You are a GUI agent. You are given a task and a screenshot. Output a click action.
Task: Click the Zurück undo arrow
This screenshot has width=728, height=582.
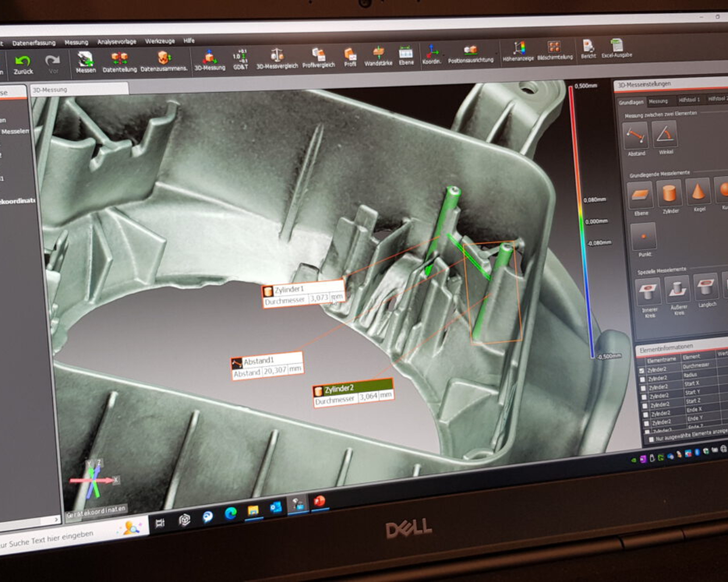point(23,64)
